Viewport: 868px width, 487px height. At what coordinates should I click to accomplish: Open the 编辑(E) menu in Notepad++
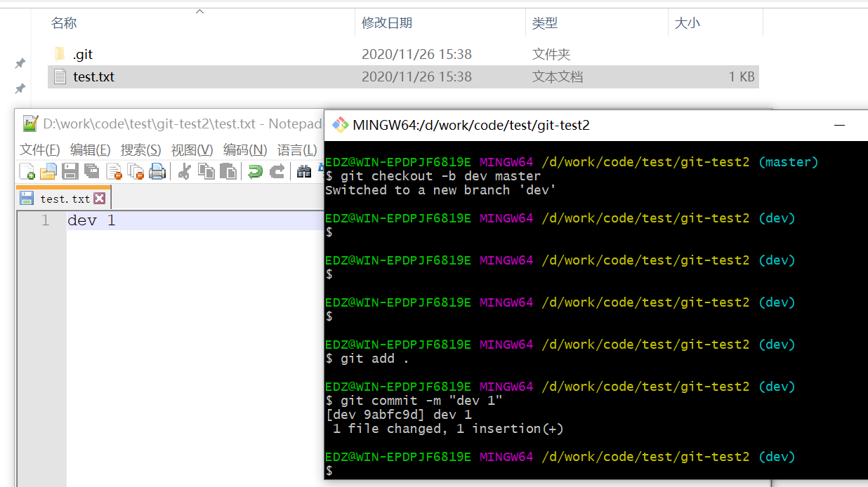click(91, 149)
